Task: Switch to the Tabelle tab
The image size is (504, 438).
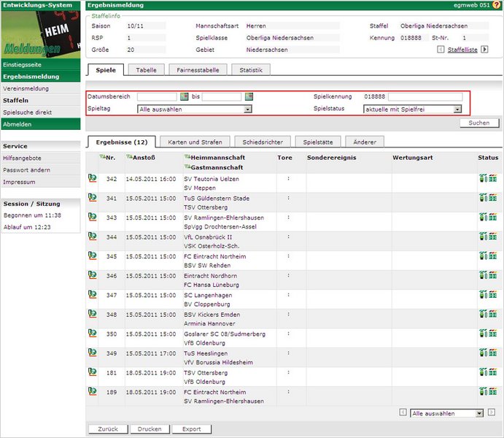Action: tap(146, 70)
